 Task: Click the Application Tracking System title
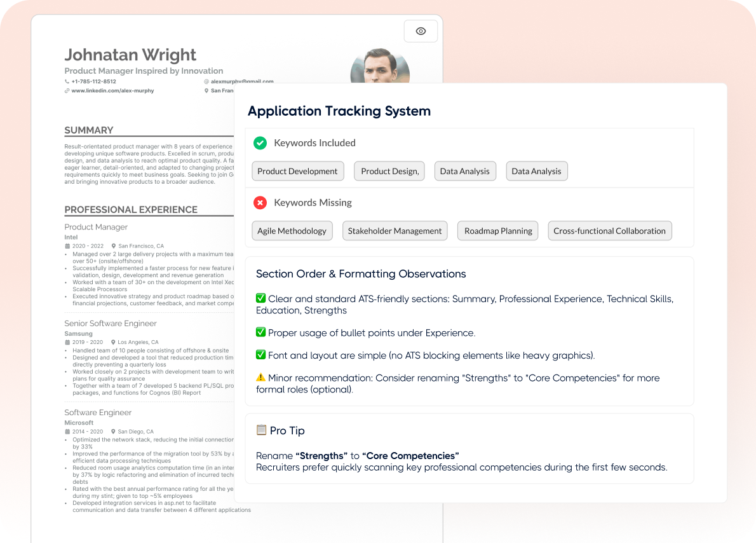339,111
